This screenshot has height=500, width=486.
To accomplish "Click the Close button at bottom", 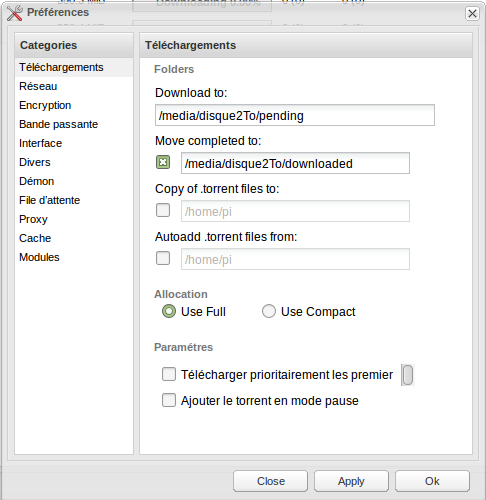I will pos(270,481).
